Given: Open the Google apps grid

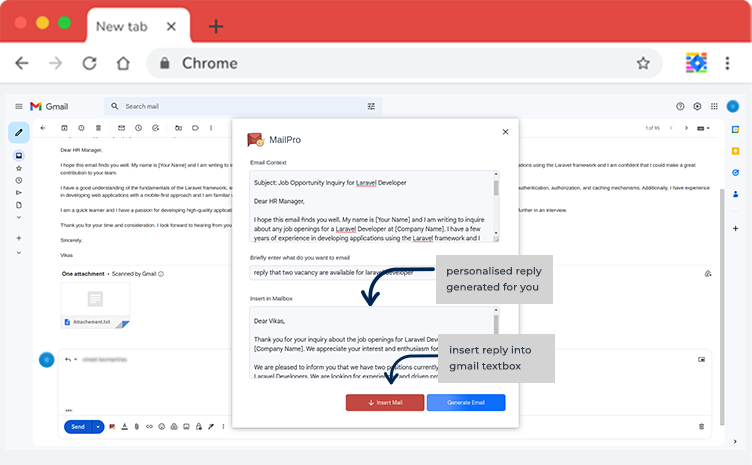Looking at the screenshot, I should pyautogui.click(x=714, y=106).
